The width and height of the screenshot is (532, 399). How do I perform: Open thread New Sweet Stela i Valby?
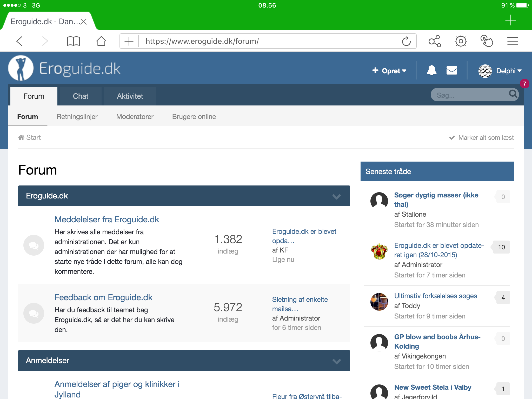(x=433, y=387)
